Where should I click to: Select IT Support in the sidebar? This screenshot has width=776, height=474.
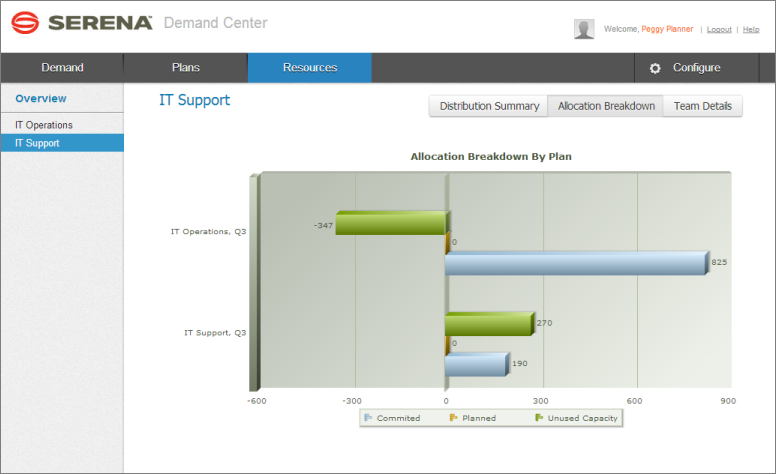tap(37, 143)
